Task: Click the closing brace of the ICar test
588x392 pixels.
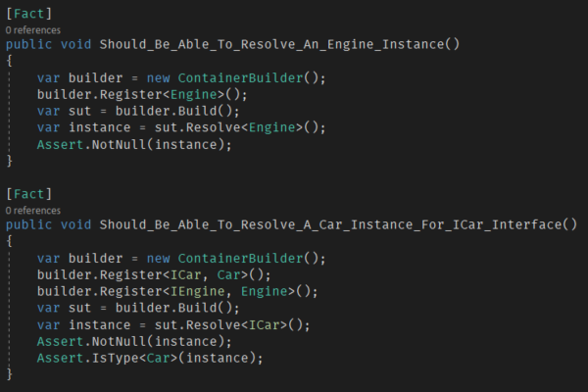Action: [x=10, y=373]
